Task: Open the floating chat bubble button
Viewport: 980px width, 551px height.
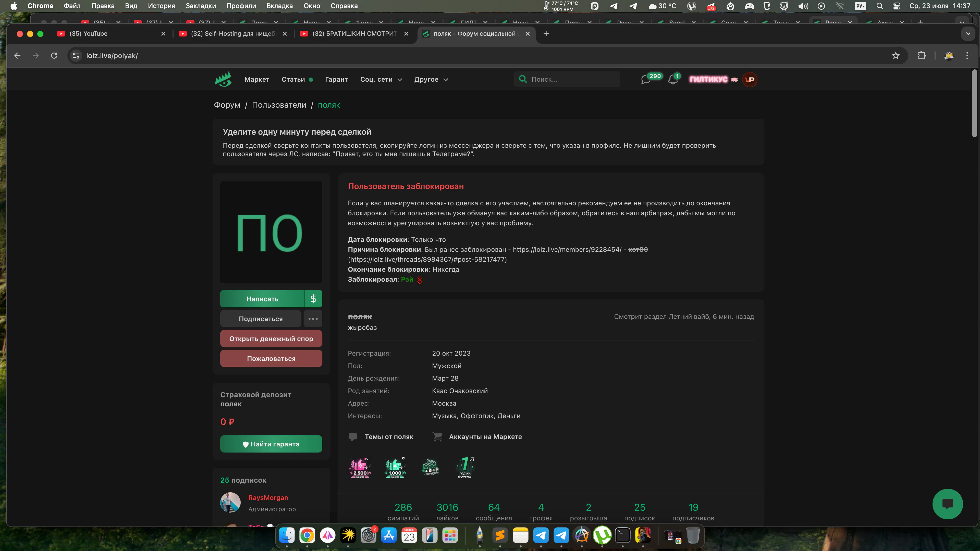Action: 948,504
